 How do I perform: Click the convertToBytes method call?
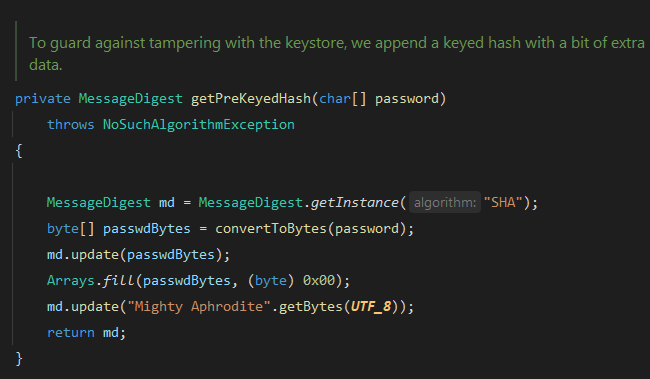(x=271, y=228)
